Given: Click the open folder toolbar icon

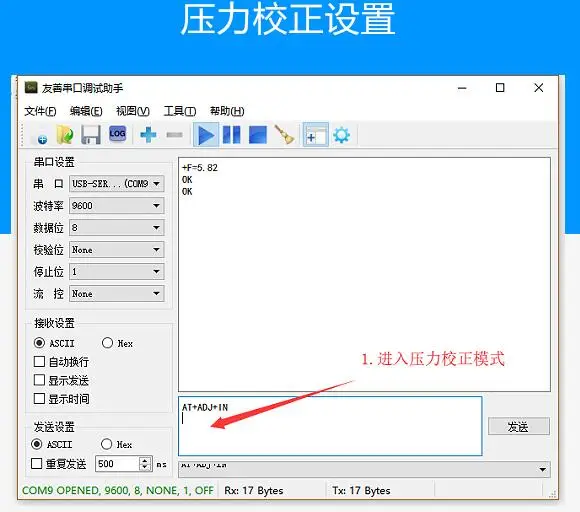Looking at the screenshot, I should (x=65, y=135).
